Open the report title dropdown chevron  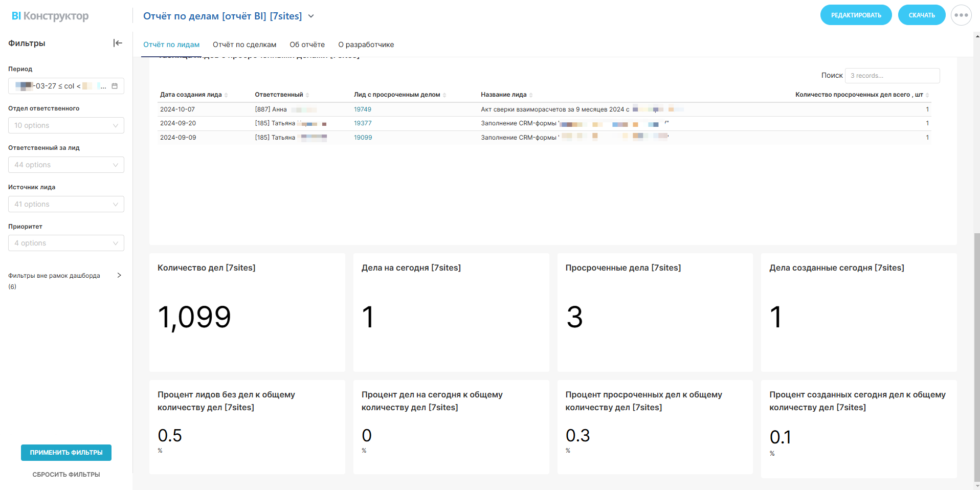coord(311,16)
